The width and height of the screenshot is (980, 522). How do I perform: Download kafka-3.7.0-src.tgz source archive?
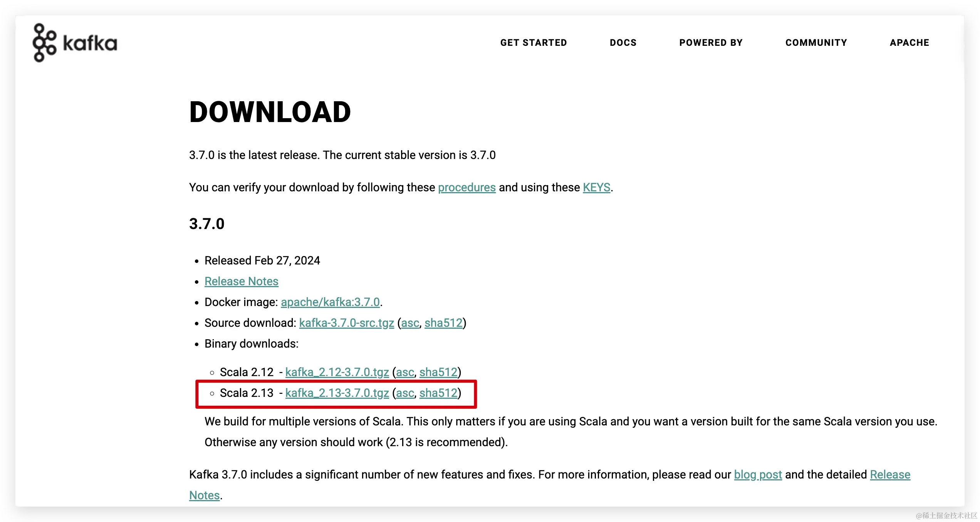click(x=346, y=323)
